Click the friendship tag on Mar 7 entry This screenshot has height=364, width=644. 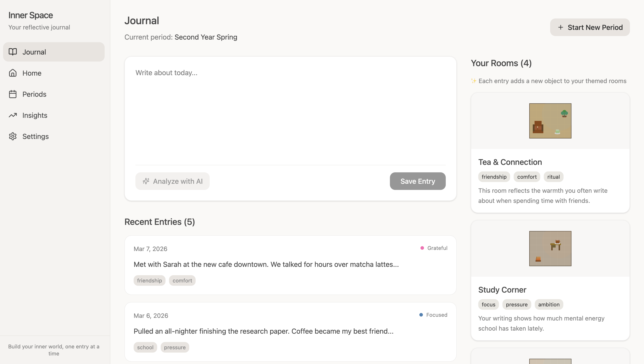pyautogui.click(x=149, y=280)
